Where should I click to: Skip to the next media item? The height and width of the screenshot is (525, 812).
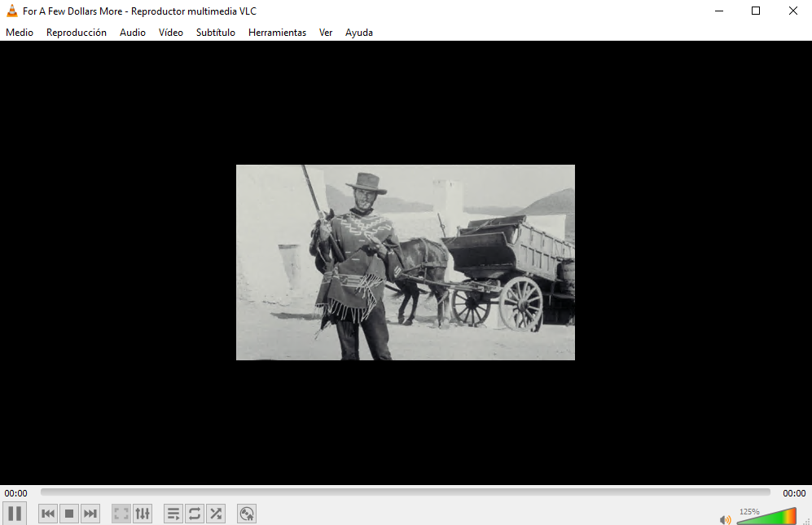(90, 514)
